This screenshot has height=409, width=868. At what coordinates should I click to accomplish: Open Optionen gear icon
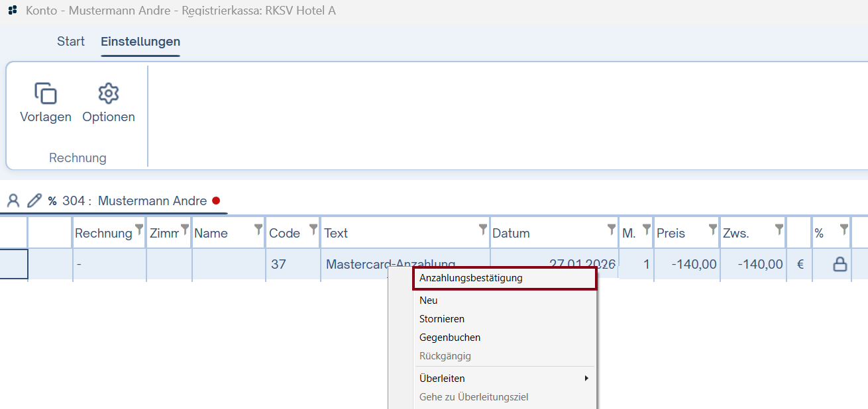tap(108, 94)
